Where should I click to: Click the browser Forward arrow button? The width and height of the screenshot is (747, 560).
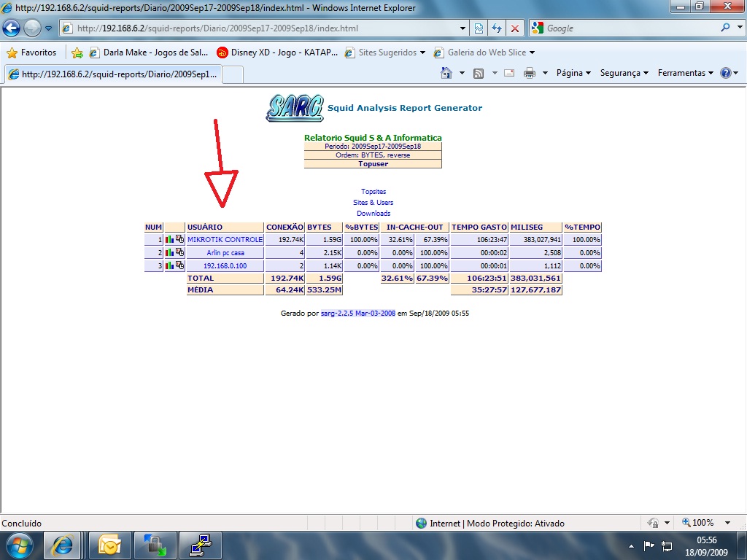(x=32, y=28)
